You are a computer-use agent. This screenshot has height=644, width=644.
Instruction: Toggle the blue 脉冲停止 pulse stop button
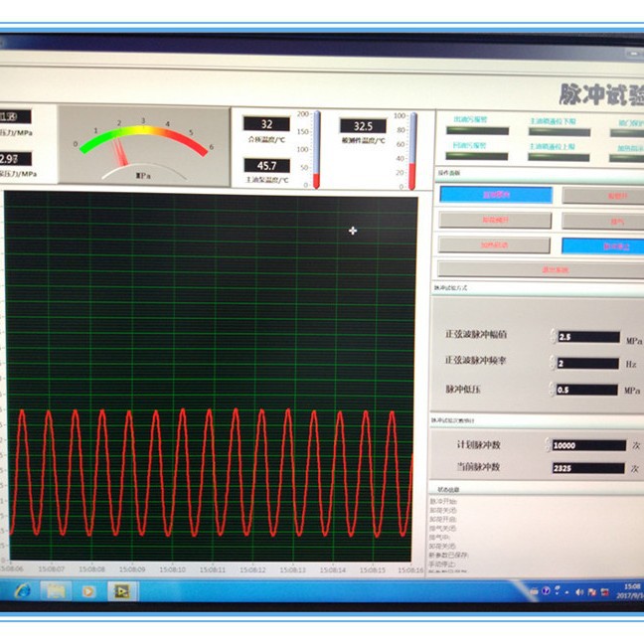pyautogui.click(x=602, y=246)
